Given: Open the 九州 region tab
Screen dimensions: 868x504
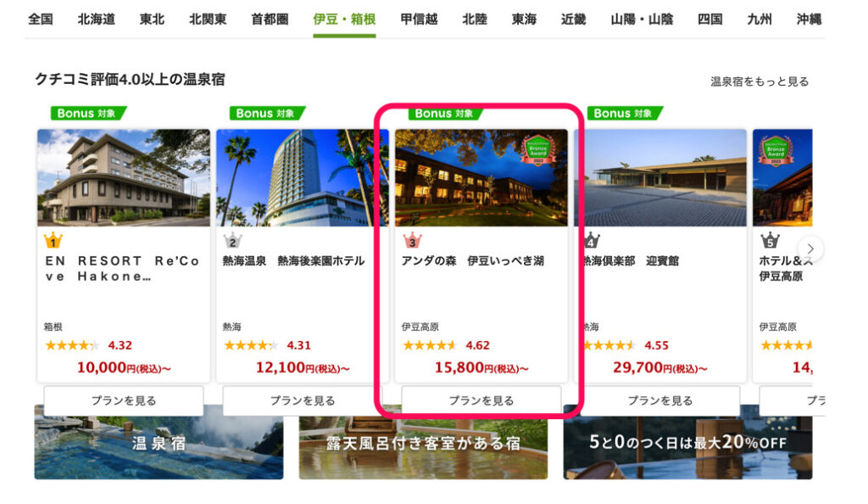Looking at the screenshot, I should coord(759,20).
